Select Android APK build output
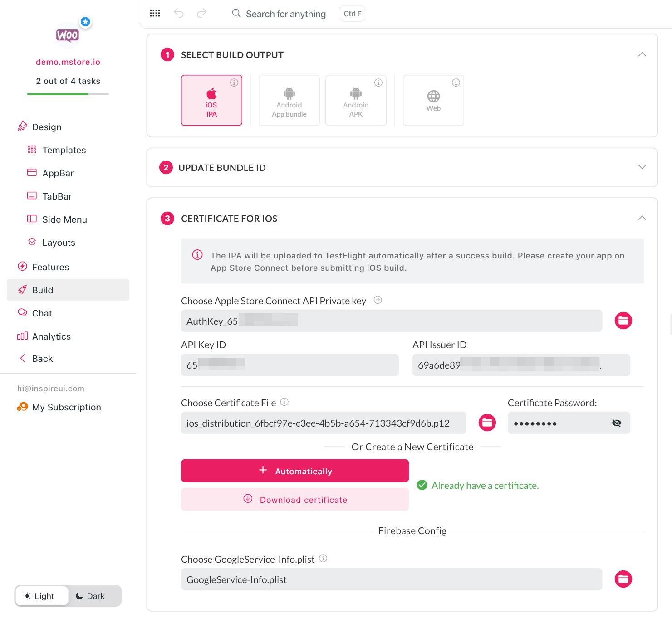Screen dimensions: 672x618 pos(356,100)
